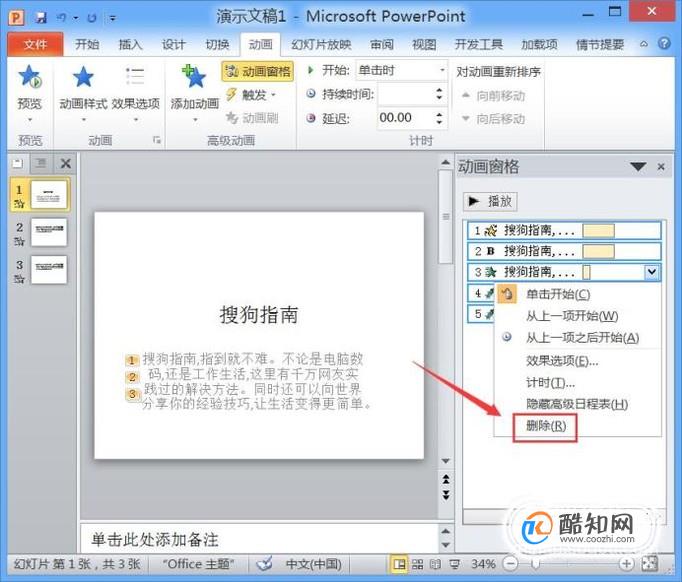
Task: Choose Hide Advanced Timeline 隐藏高级日程表(H)
Action: pyautogui.click(x=577, y=404)
